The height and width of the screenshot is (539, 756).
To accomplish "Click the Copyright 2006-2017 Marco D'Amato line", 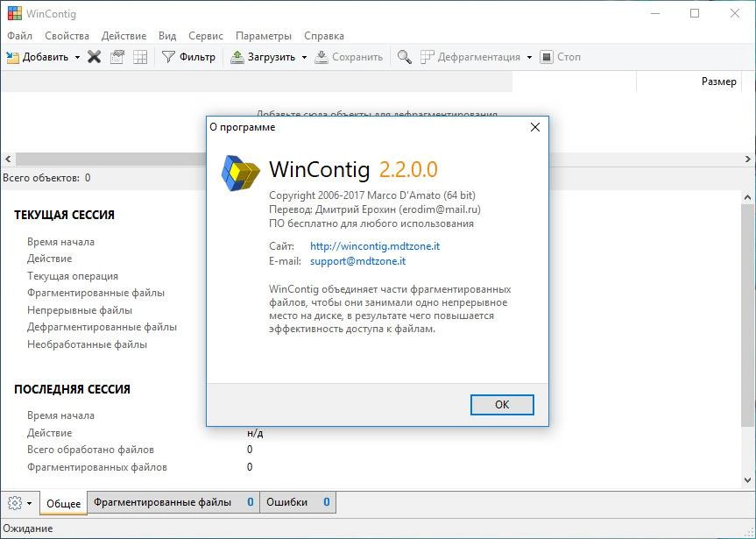I will 372,195.
